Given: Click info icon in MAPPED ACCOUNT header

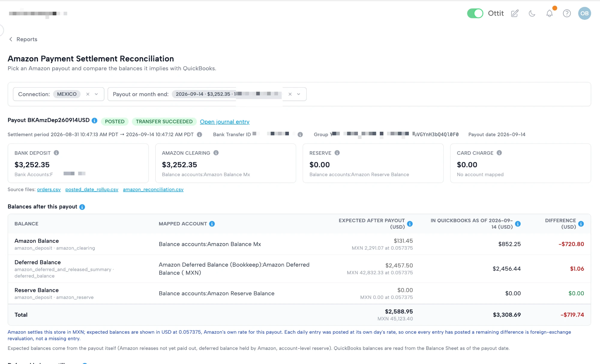Looking at the screenshot, I should click(x=212, y=224).
